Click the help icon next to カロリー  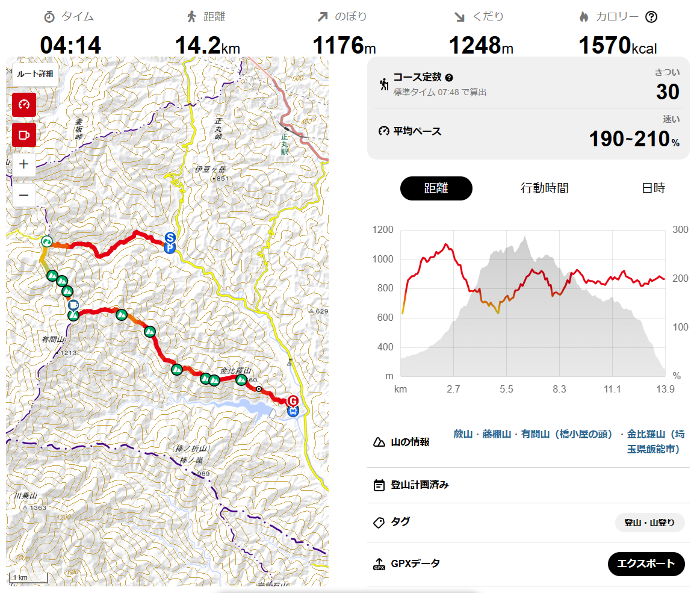coord(651,17)
